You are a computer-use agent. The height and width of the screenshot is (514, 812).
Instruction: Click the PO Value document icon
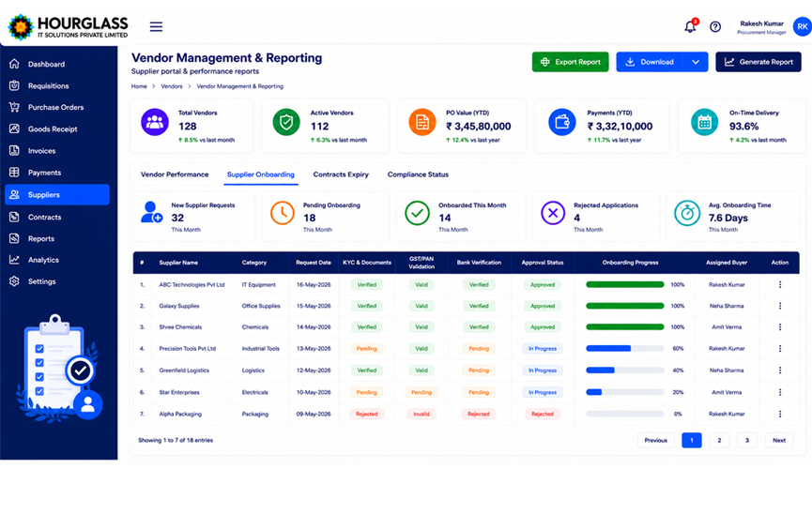tap(422, 122)
